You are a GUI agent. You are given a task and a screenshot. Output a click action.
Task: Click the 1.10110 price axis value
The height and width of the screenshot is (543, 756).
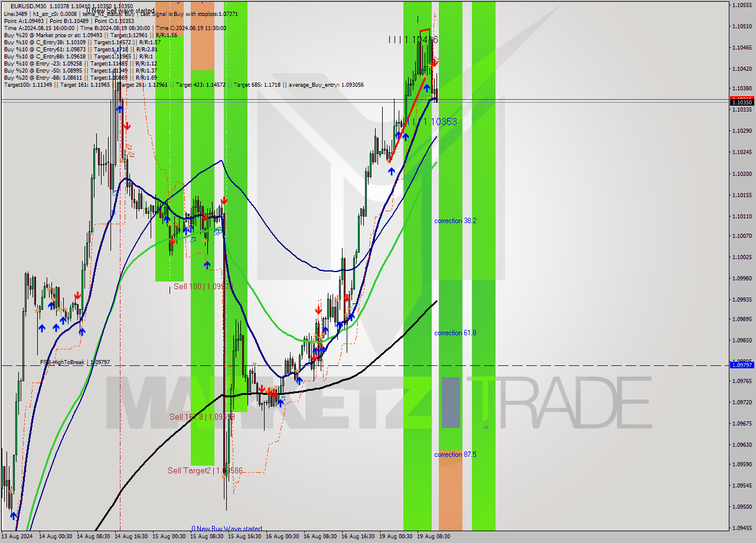(x=742, y=217)
